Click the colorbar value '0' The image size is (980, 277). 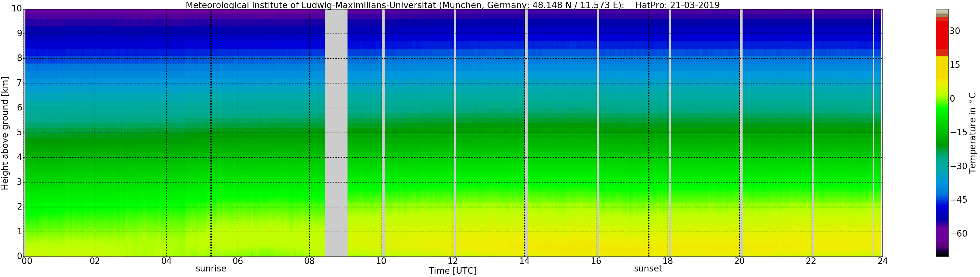coord(953,99)
